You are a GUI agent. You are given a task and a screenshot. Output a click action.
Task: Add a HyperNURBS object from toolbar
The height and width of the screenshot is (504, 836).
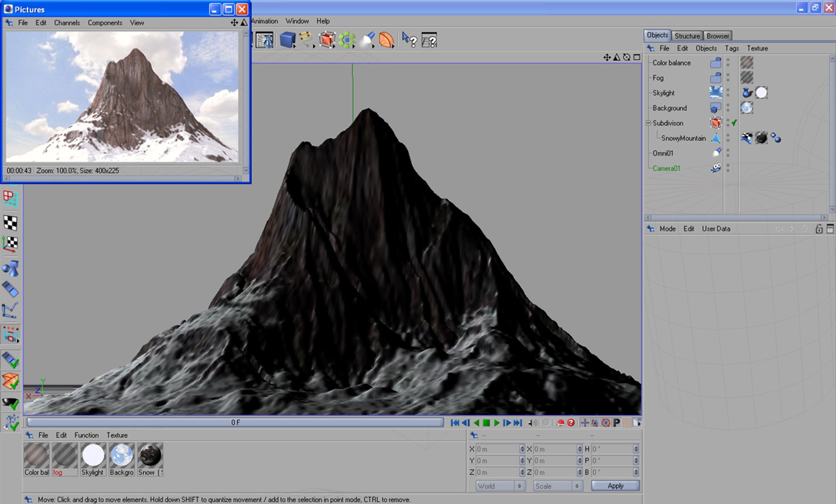click(327, 40)
